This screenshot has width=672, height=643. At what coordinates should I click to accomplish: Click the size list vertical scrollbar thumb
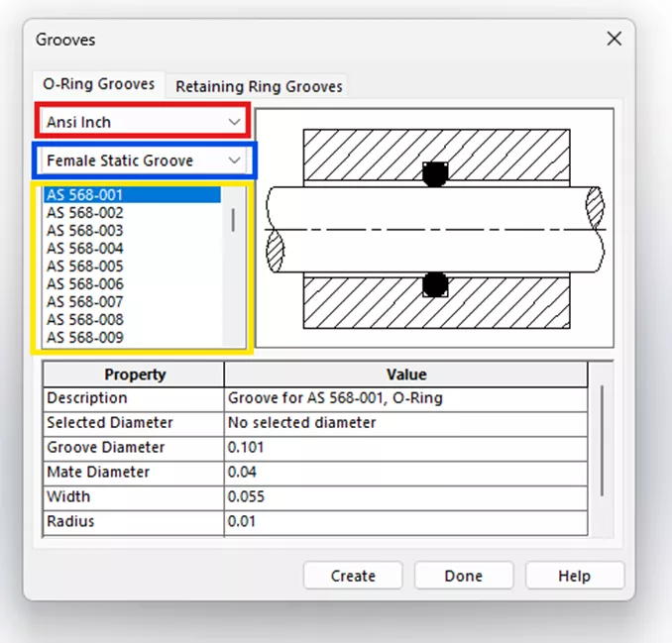[x=233, y=220]
